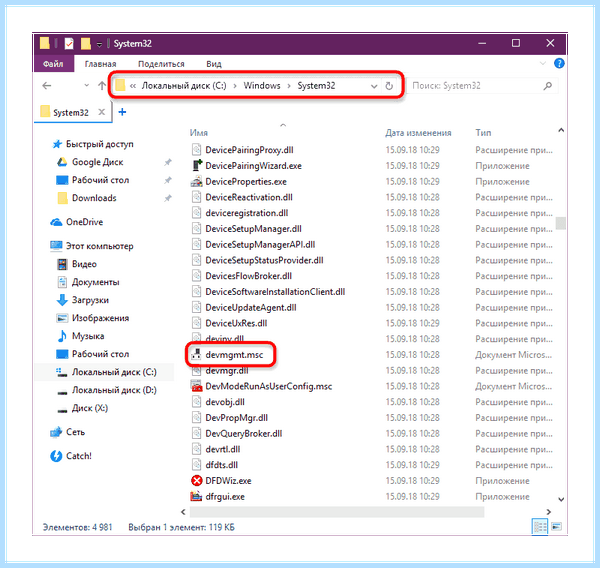The height and width of the screenshot is (568, 600).
Task: Click the refresh icon in address bar
Action: tap(389, 86)
